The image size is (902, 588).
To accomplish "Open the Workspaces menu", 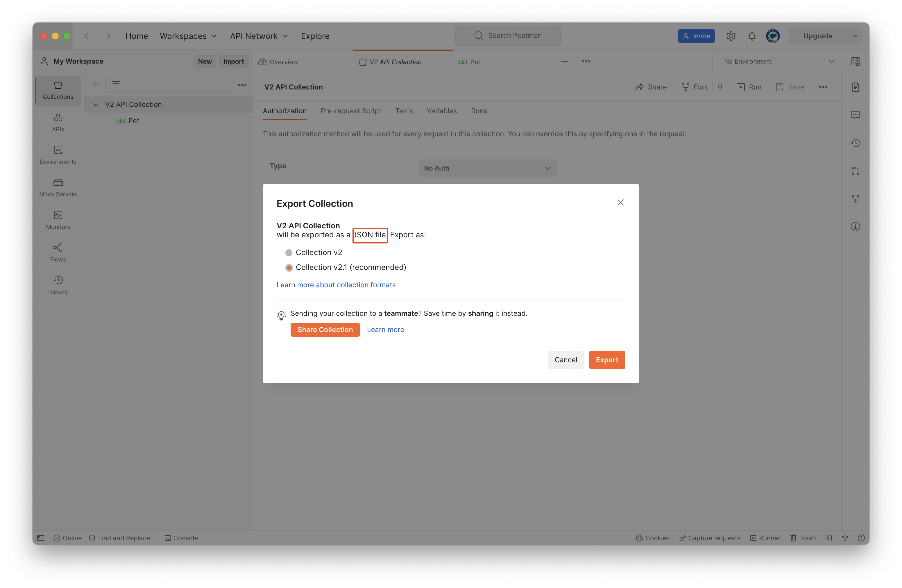I will (188, 36).
